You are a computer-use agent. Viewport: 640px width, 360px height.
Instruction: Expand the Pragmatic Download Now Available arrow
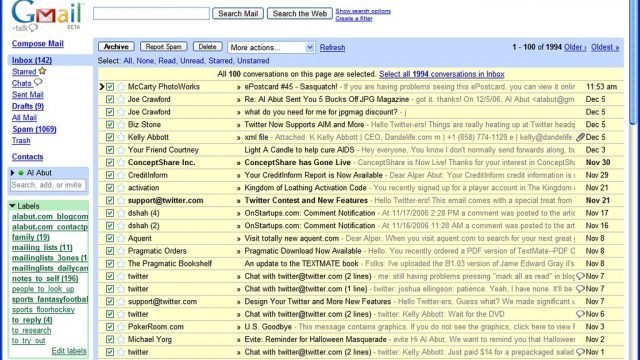[x=238, y=252]
